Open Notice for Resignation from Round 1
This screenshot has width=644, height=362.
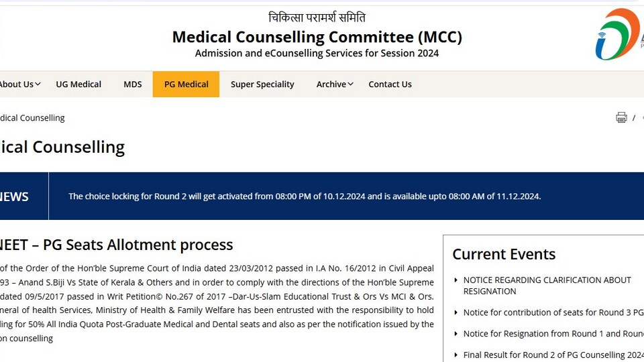point(553,334)
